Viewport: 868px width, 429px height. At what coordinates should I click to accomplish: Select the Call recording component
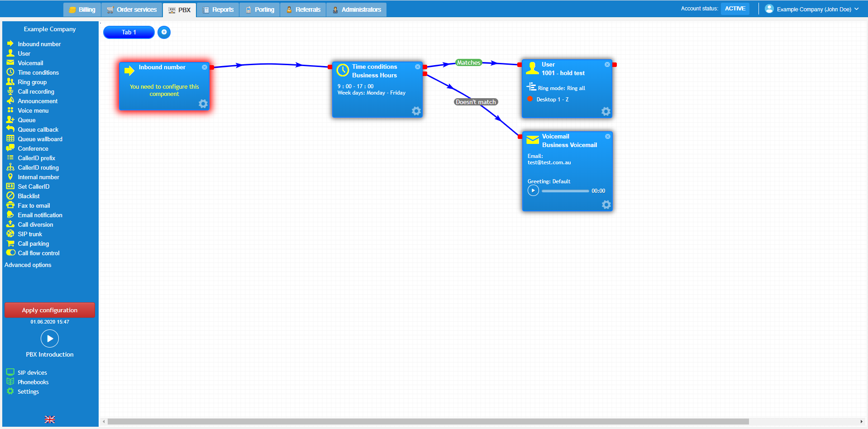pos(35,91)
